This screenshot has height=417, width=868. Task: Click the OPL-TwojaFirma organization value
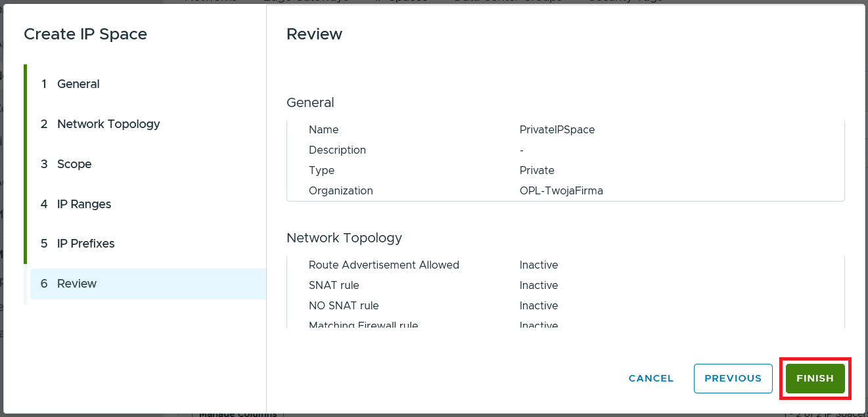coord(560,191)
